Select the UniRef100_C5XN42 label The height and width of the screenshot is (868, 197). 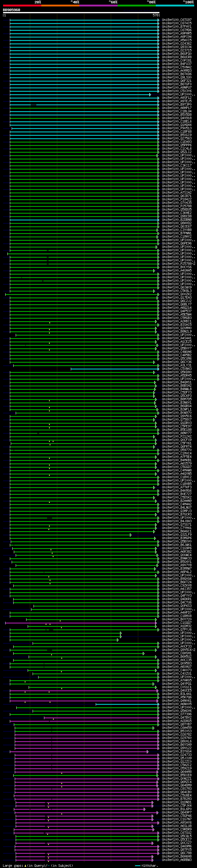click(x=177, y=67)
